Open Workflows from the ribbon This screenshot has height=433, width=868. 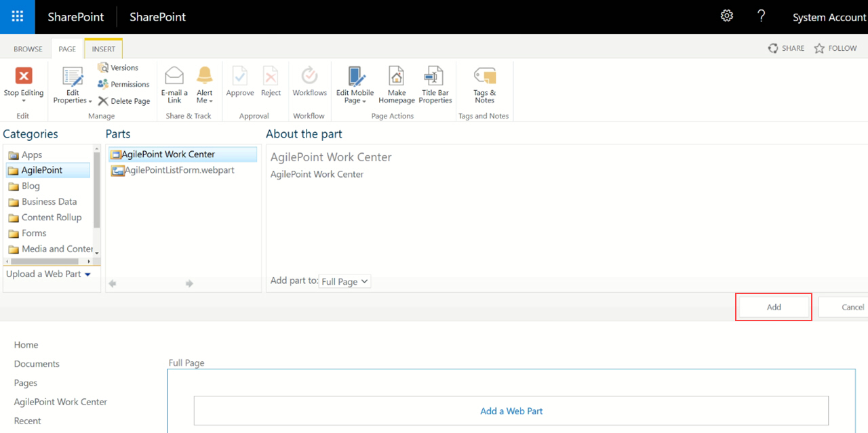tap(309, 82)
